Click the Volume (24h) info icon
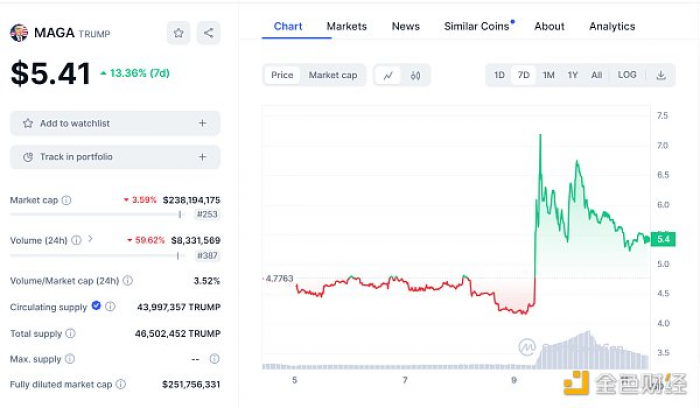This screenshot has width=700, height=408. coord(77,240)
